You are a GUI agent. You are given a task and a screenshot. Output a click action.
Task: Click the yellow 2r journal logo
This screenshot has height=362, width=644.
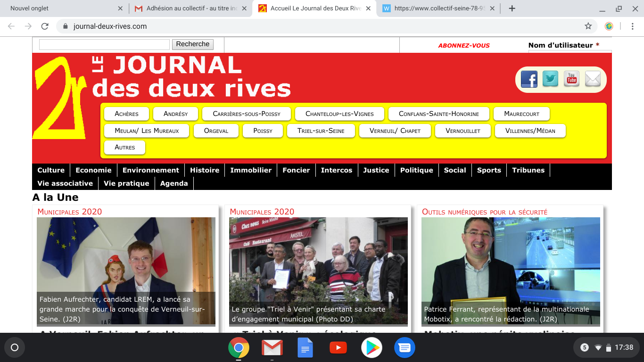(58, 98)
